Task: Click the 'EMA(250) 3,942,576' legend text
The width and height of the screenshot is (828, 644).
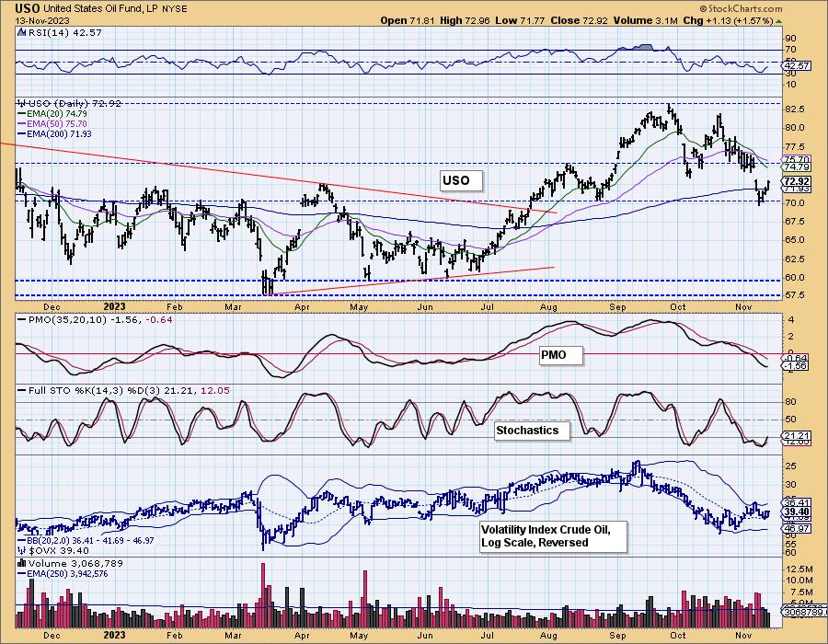Action: pos(67,573)
